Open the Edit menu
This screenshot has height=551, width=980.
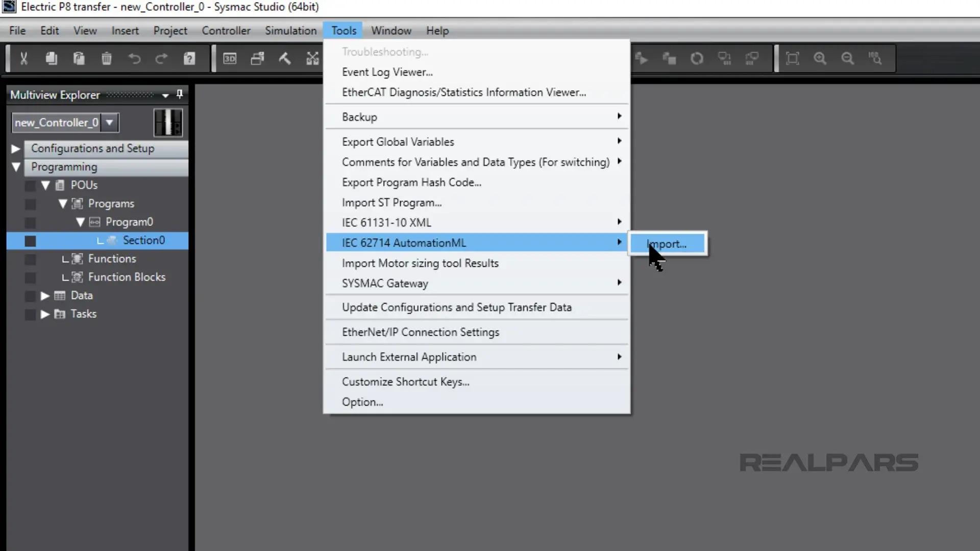click(x=50, y=31)
